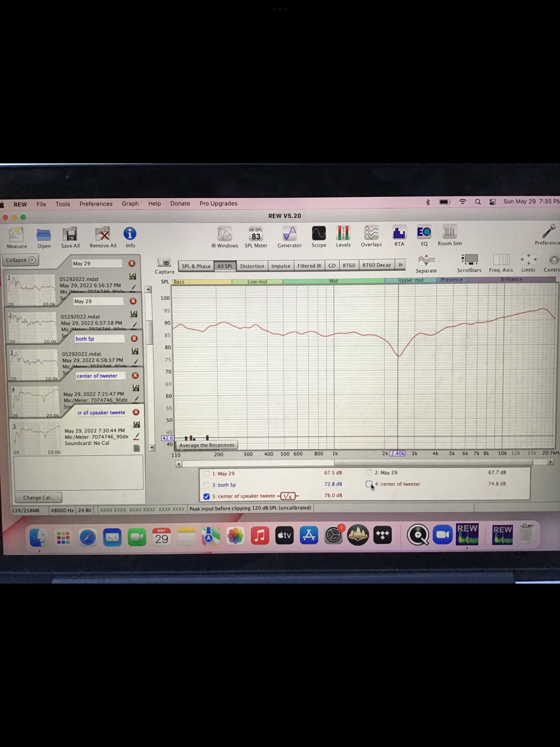Screen dimensions: 560x747
Task: Check the '4: center of tweeter' trace
Action: click(x=369, y=484)
